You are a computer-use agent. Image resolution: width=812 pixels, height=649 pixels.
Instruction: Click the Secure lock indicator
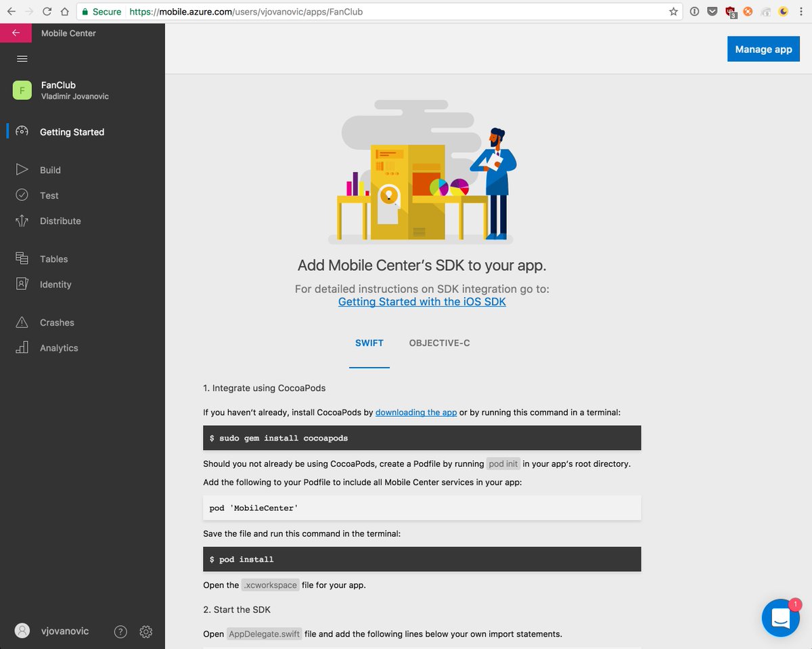101,12
